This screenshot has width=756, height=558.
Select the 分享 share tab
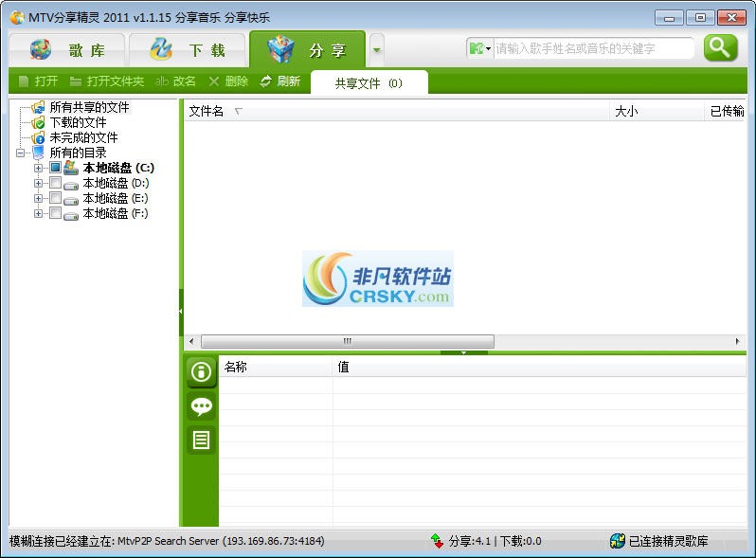307,49
